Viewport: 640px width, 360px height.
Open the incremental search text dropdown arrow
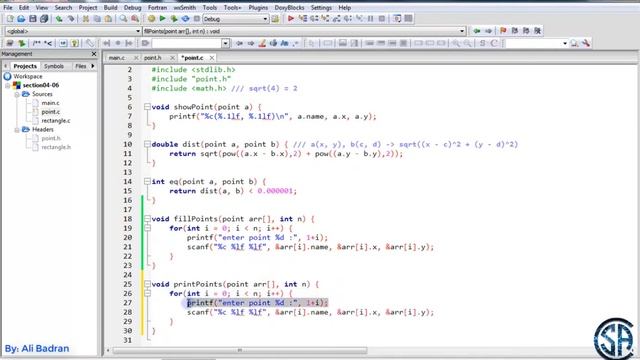225,43
